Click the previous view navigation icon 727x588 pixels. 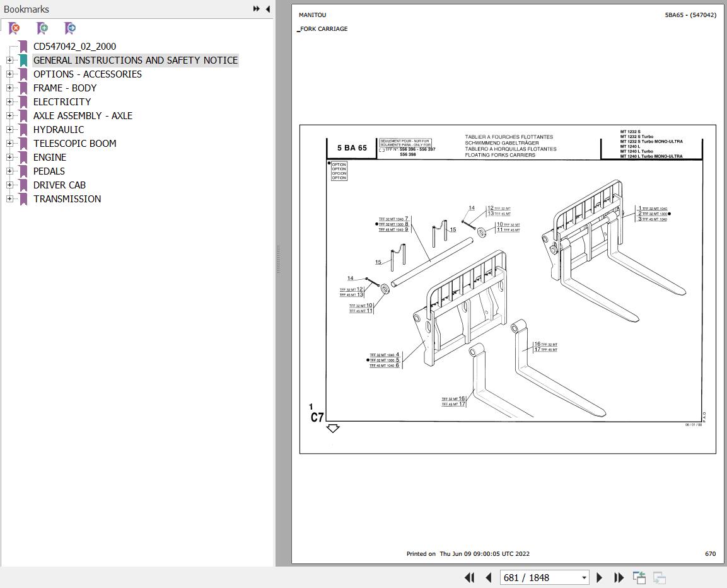point(639,578)
